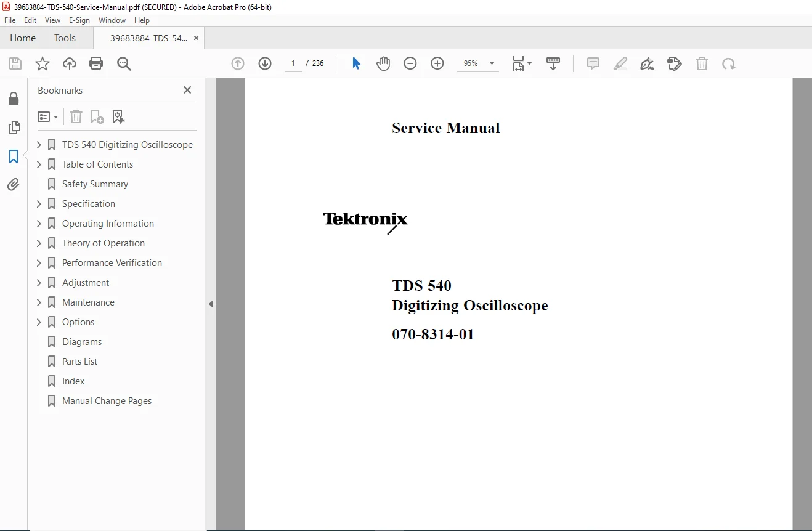Image resolution: width=812 pixels, height=531 pixels.
Task: Go to the previous page arrow
Action: [238, 63]
